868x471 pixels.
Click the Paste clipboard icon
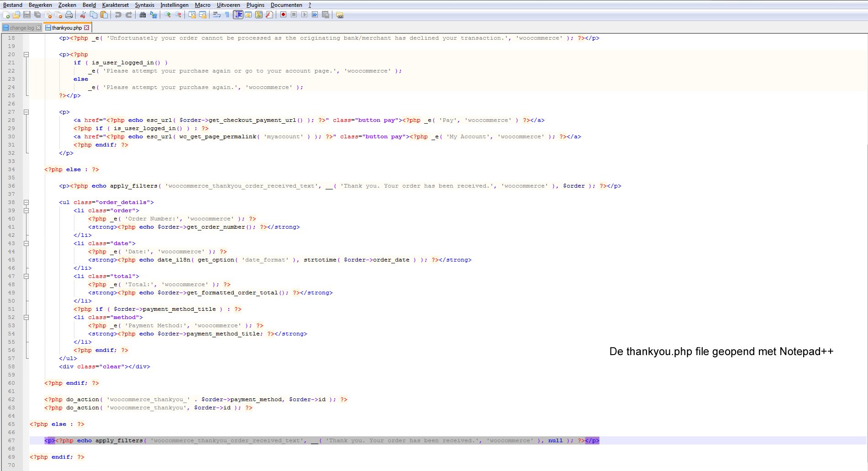point(104,15)
